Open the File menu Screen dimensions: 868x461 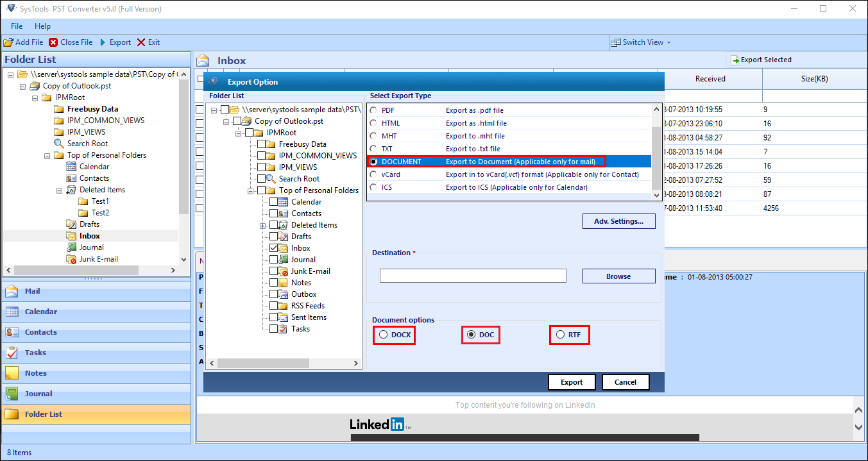pos(16,26)
